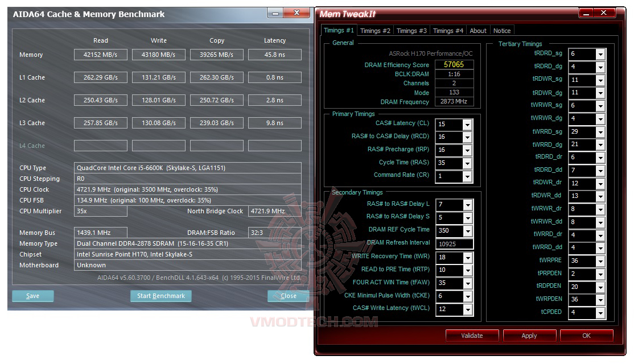Image resolution: width=634 pixels, height=364 pixels.
Task: Open CAS# Write Latency (tWCL) dropdown
Action: click(x=467, y=309)
